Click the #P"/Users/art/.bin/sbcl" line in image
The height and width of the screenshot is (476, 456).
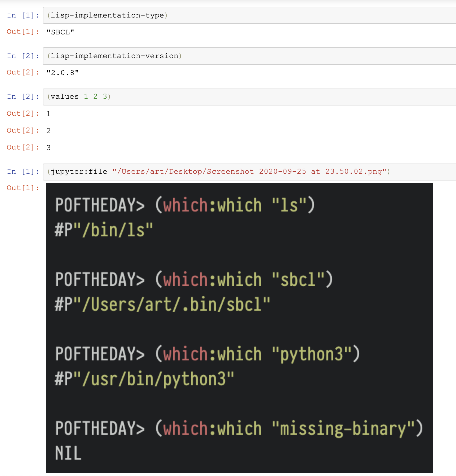click(162, 305)
